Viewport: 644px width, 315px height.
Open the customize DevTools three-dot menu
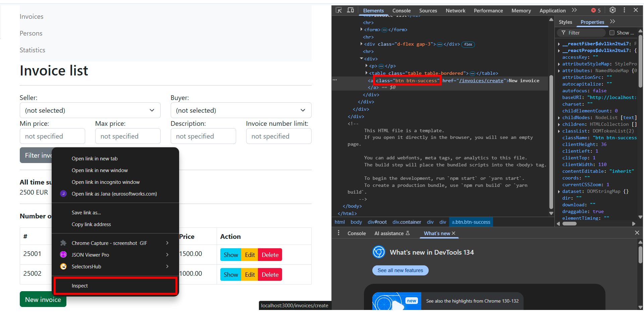624,10
